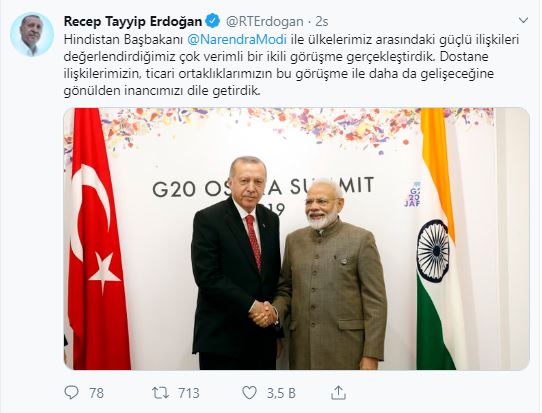Image resolution: width=542 pixels, height=413 pixels.
Task: Expand the tweet options chevron menu
Action: point(523,21)
